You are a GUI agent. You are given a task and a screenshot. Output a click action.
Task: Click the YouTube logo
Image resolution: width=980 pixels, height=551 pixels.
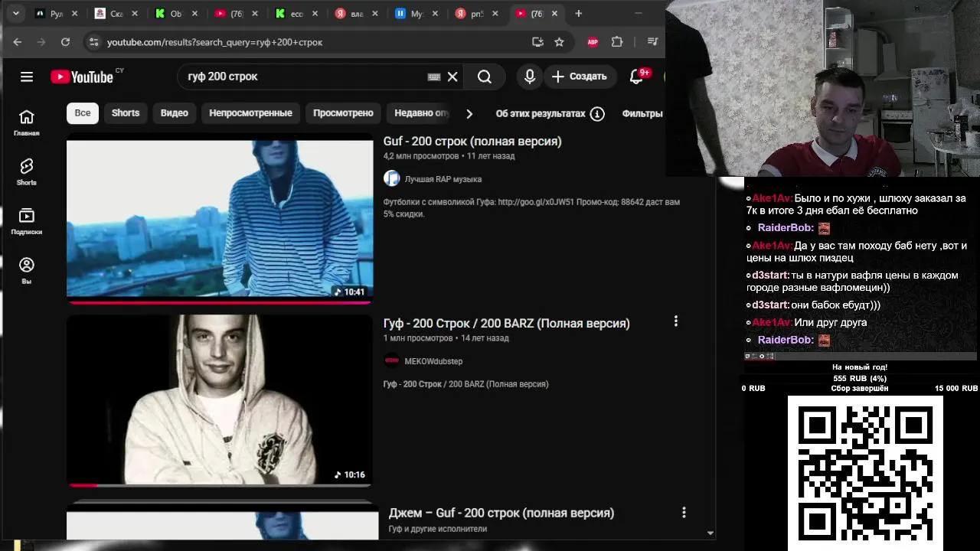tap(83, 77)
